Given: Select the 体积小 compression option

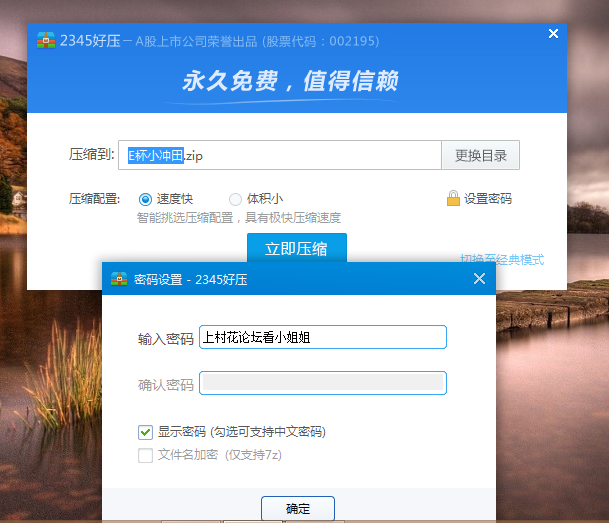Looking at the screenshot, I should point(236,199).
